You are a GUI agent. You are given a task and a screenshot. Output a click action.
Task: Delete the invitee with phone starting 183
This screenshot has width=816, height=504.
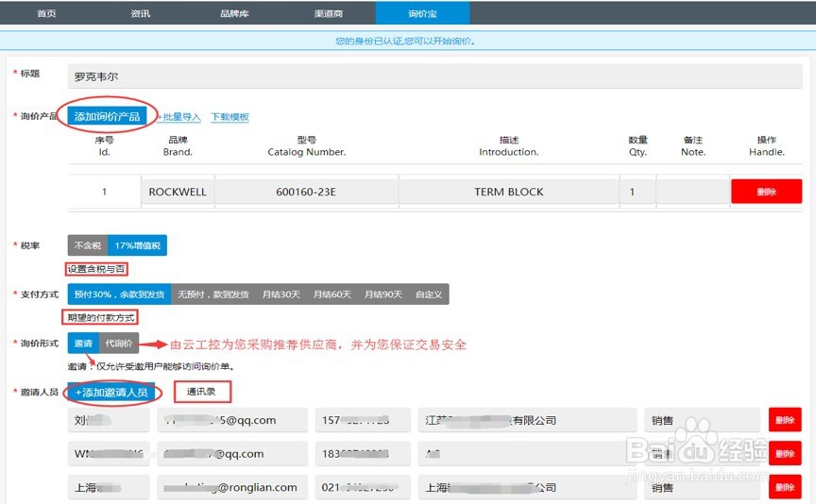tap(785, 454)
